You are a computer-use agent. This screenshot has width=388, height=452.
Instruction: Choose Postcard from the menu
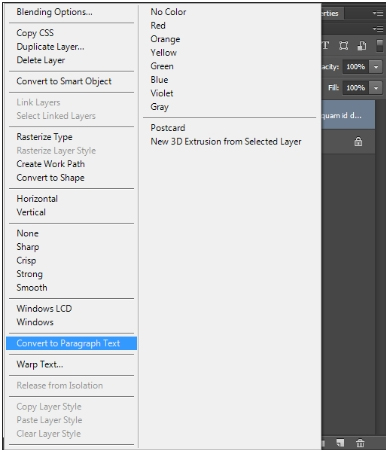pos(168,128)
